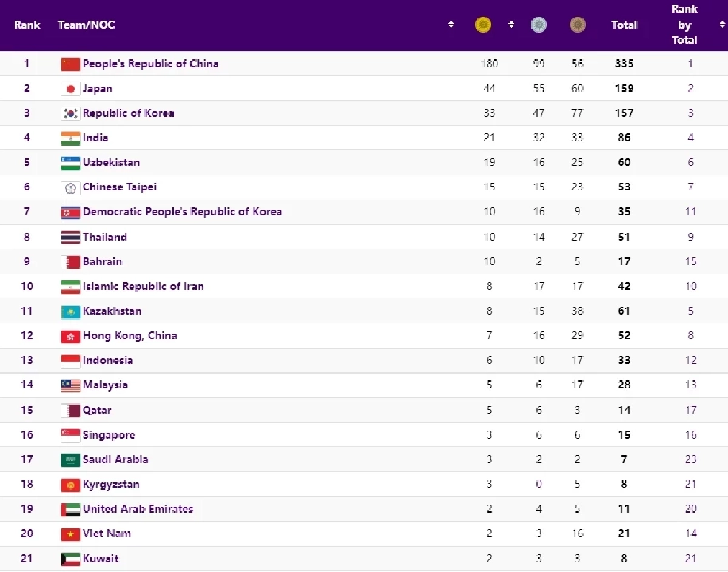Click the India flag icon
The height and width of the screenshot is (572, 728).
(70, 138)
